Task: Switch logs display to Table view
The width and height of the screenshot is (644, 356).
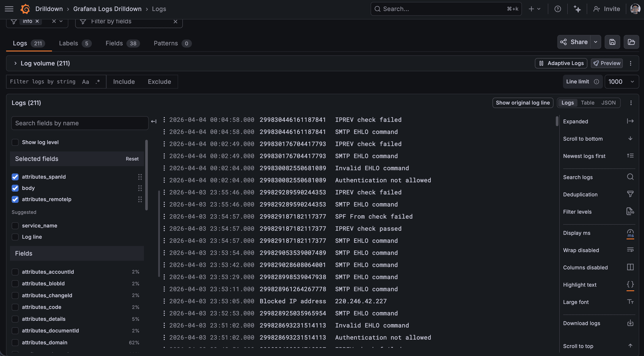Action: pos(588,103)
